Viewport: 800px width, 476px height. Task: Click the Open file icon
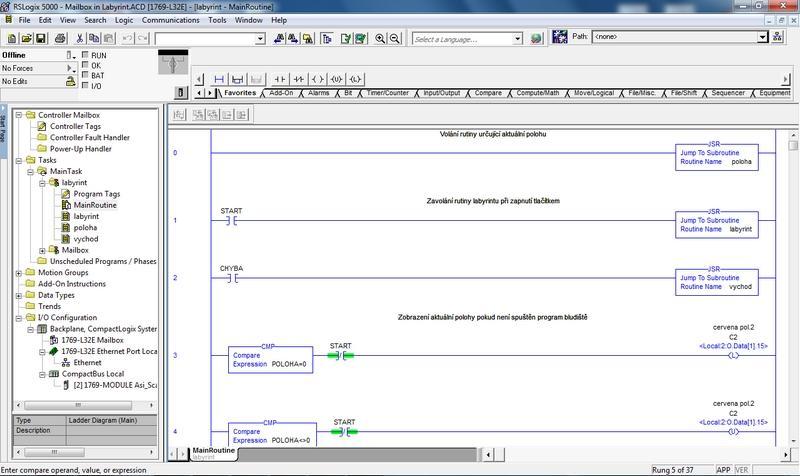pos(27,38)
